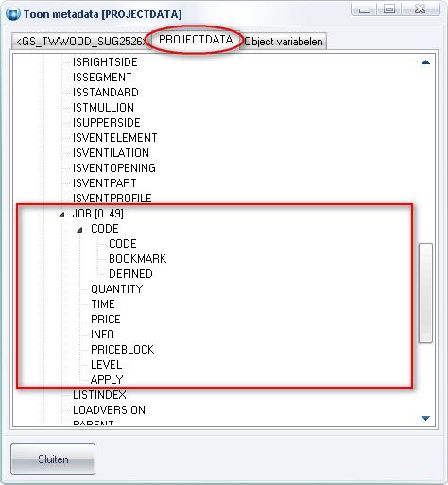
Task: Collapse the CODE subtree arrow
Action: pyautogui.click(x=80, y=230)
